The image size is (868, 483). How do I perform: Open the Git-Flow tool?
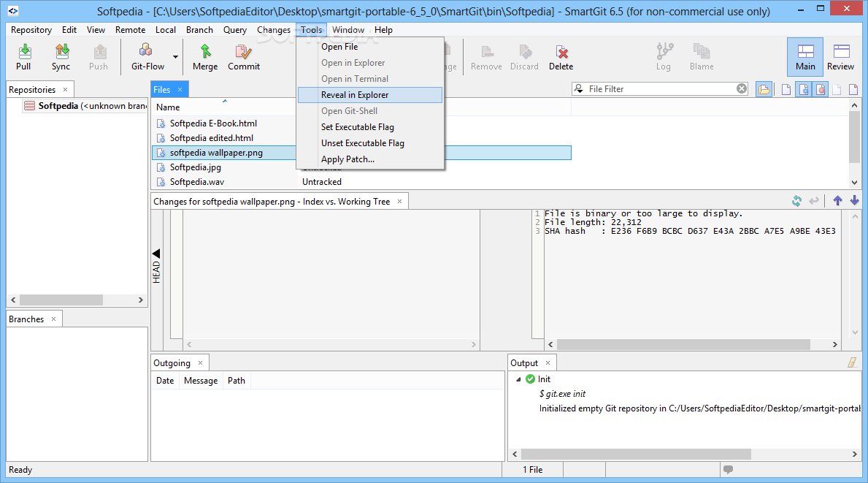[147, 57]
